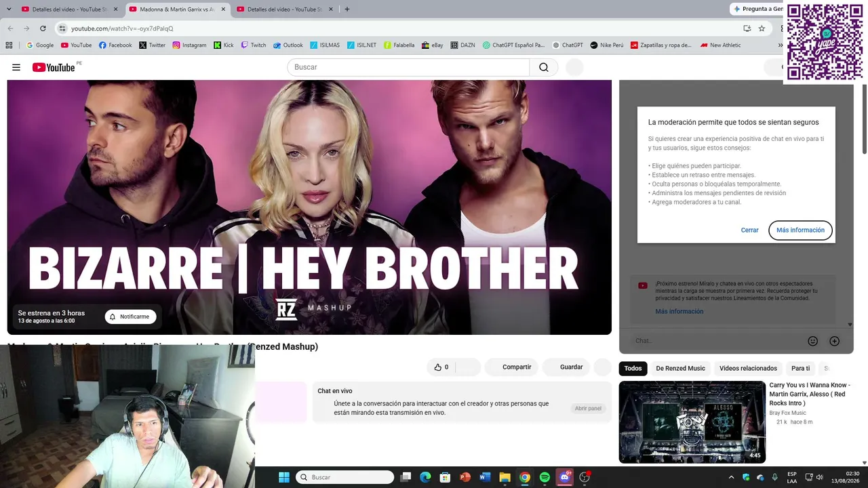This screenshot has height=488, width=868.
Task: Go back with the browser back arrow
Action: click(10, 28)
